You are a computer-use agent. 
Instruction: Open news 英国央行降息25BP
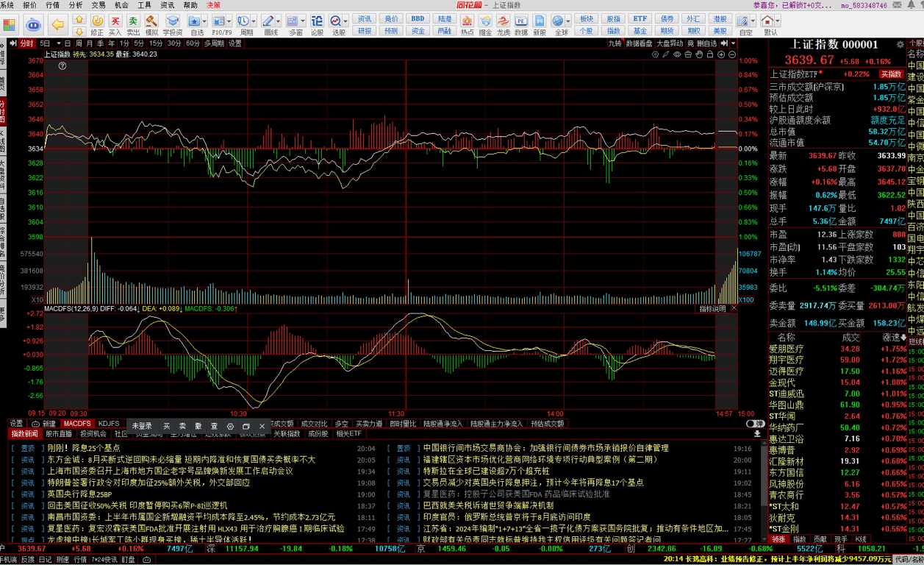point(79,494)
